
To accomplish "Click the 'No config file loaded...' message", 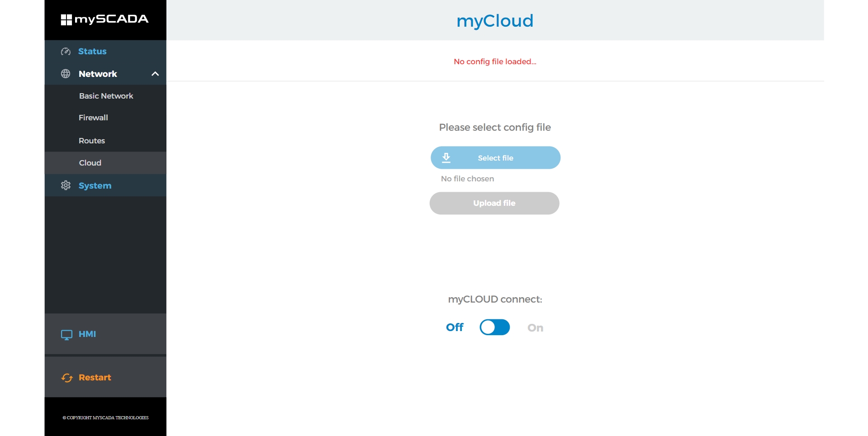I will point(495,62).
